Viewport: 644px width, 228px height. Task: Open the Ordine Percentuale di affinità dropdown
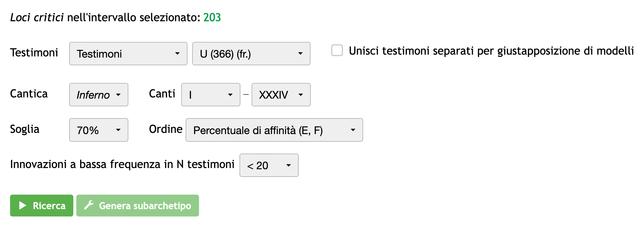[274, 130]
